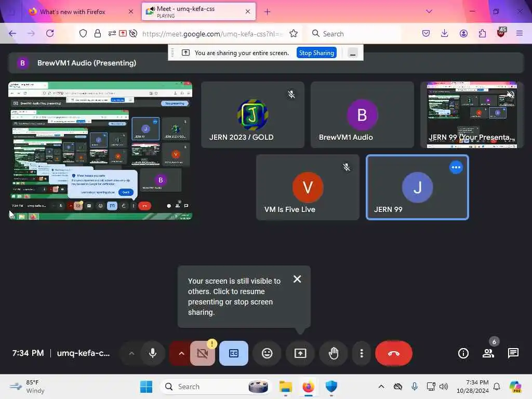Toggle the camera button
532x399 pixels.
[203, 353]
